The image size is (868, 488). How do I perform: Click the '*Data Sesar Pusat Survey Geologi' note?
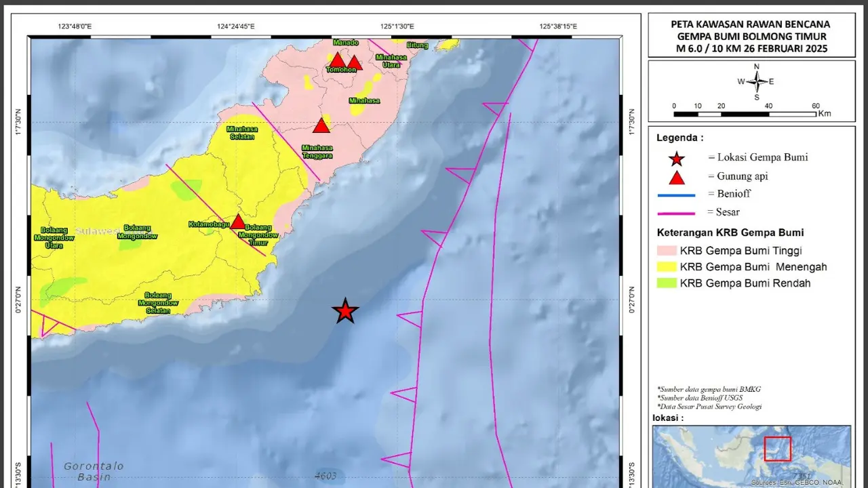709,407
